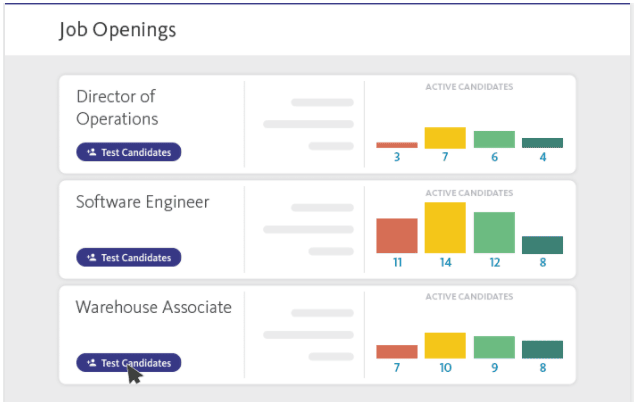The width and height of the screenshot is (637, 405).
Task: Click Test Candidates for Director of Operations
Action: [x=129, y=152]
